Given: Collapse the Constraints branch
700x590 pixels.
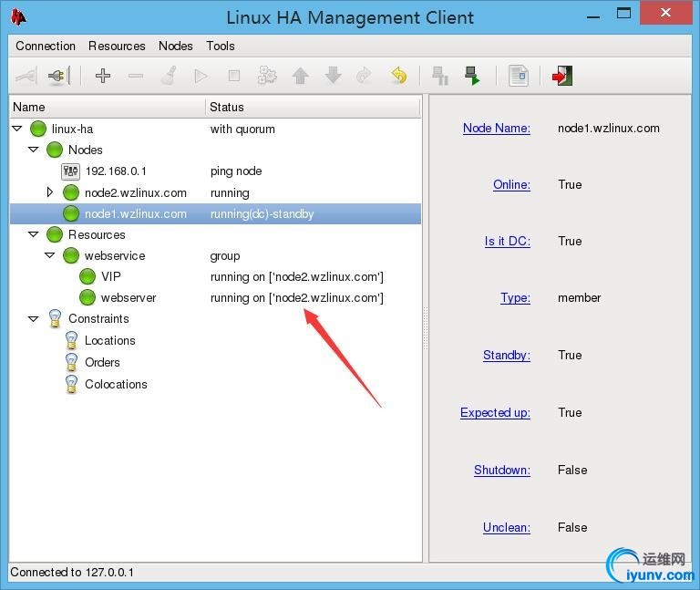Looking at the screenshot, I should coord(34,319).
